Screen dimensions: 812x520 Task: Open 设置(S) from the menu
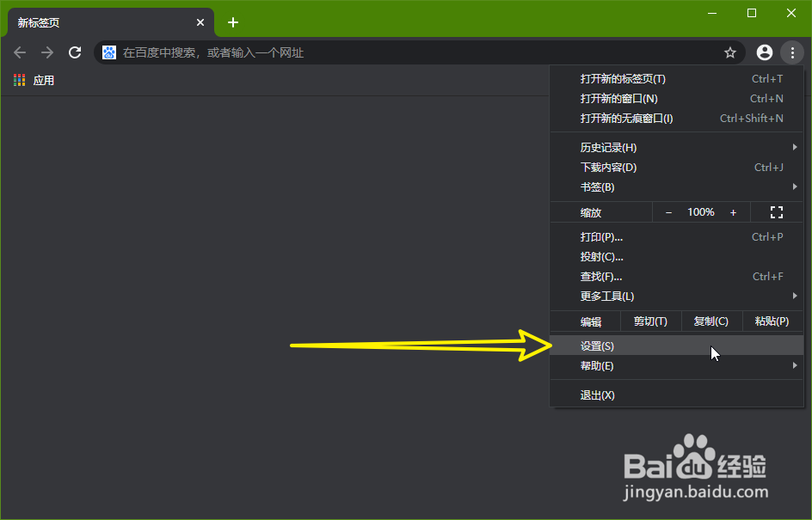click(x=677, y=346)
